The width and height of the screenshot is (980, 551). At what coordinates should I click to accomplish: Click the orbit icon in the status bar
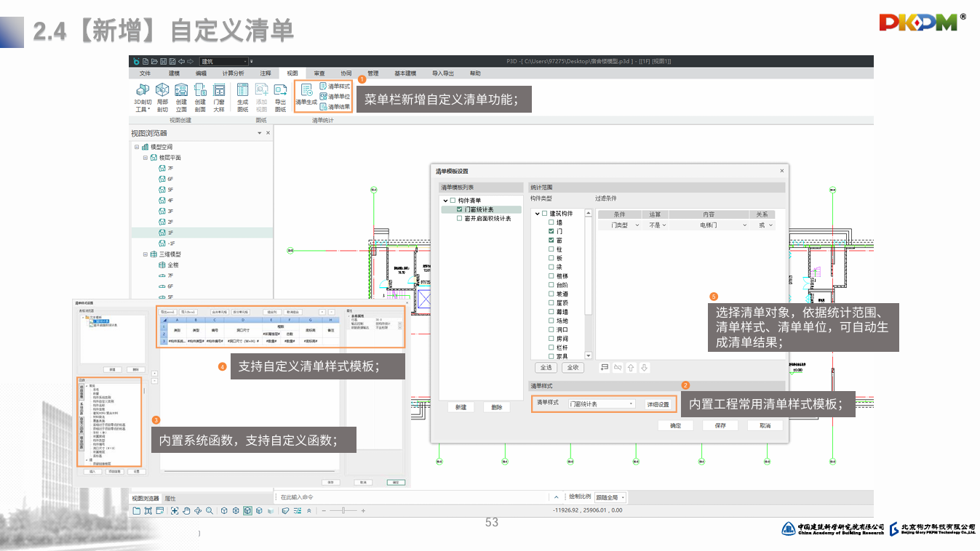198,511
